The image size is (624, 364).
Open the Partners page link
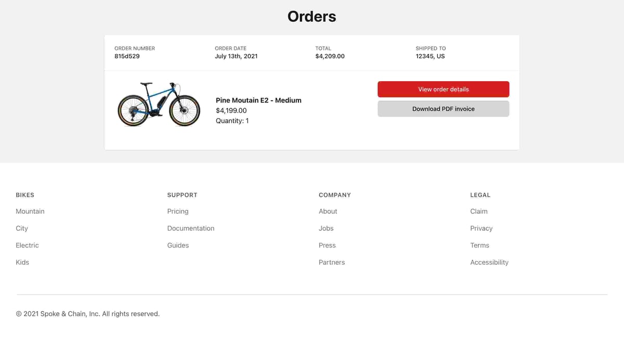coord(332,263)
